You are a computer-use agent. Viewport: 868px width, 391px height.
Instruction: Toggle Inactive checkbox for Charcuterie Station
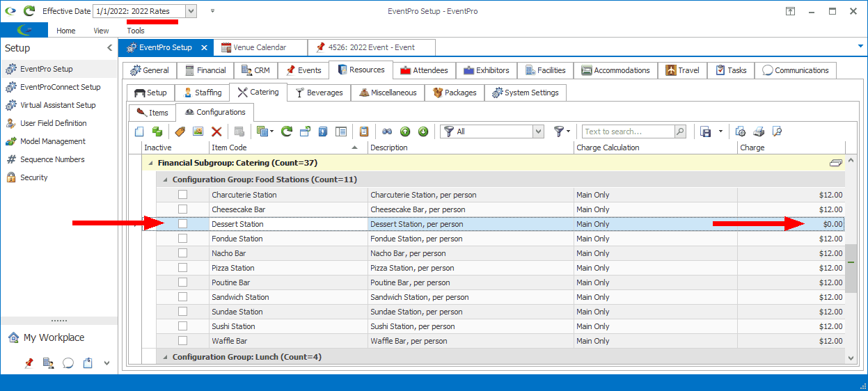[x=182, y=195]
